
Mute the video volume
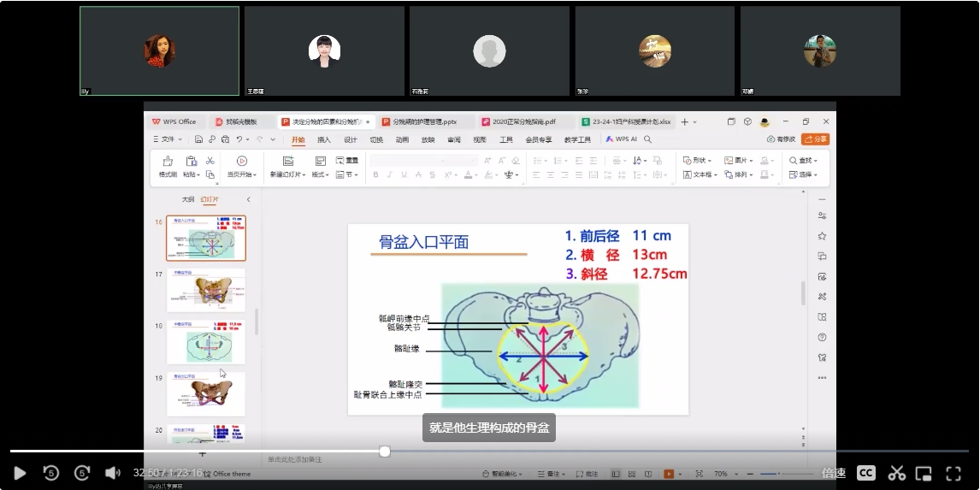point(113,473)
